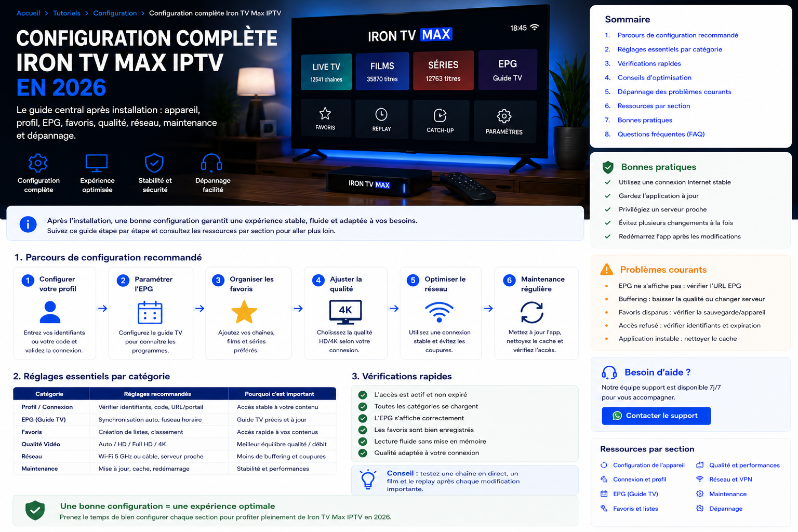Jump to Questions fréquentes (FAQ) in Sommaire
This screenshot has width=798, height=532.
661,134
